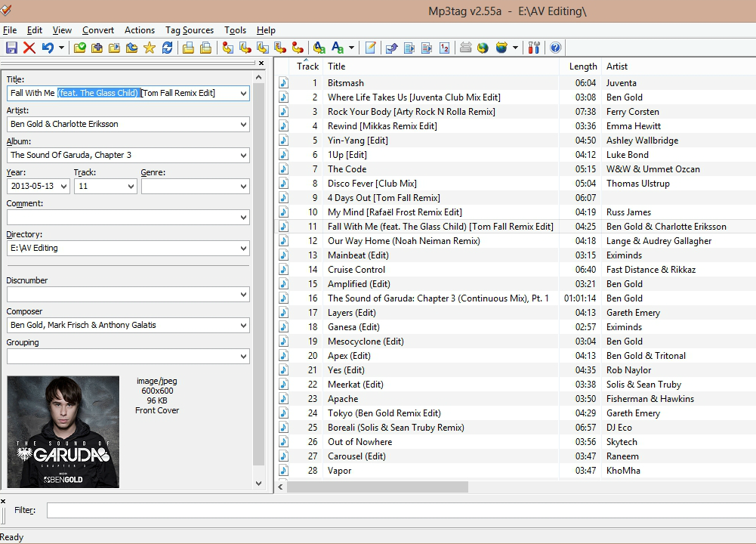The image size is (756, 544).
Task: Close the tag panel with its X button
Action: click(261, 63)
